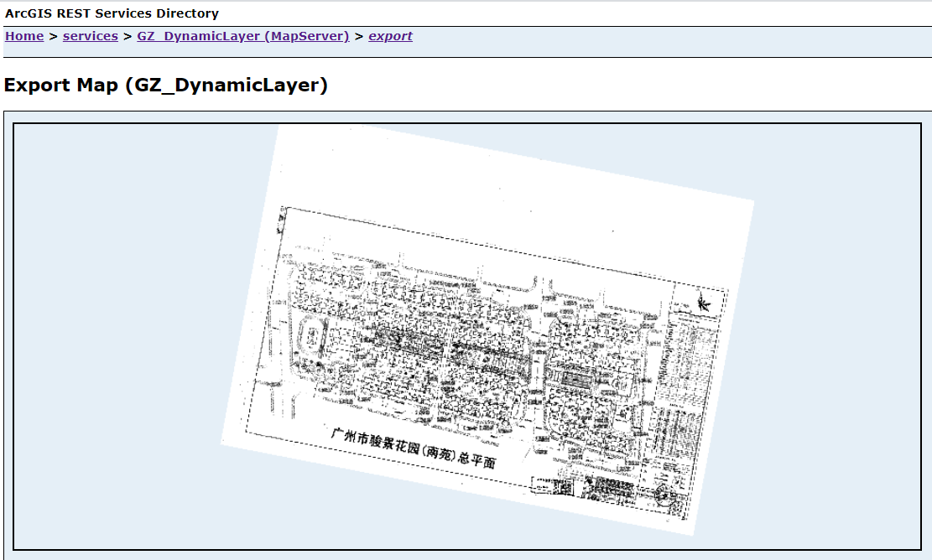Go to the services breadcrumb link
Image resolution: width=932 pixels, height=560 pixels.
[x=91, y=36]
